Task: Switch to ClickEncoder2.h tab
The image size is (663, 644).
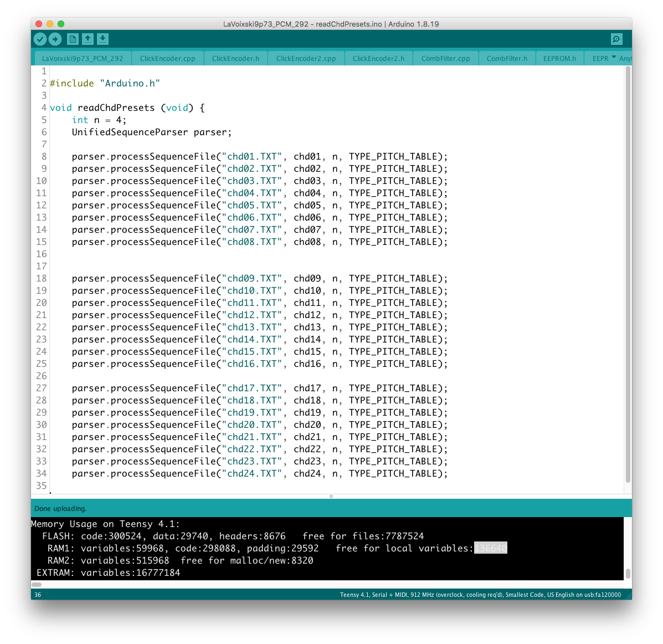Action: [x=378, y=58]
